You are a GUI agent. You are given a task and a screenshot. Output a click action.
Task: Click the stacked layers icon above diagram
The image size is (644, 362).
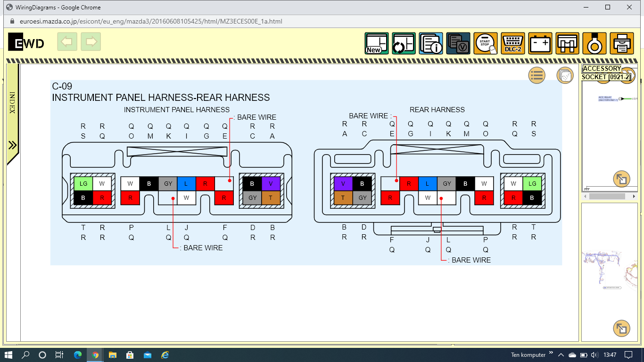(565, 75)
